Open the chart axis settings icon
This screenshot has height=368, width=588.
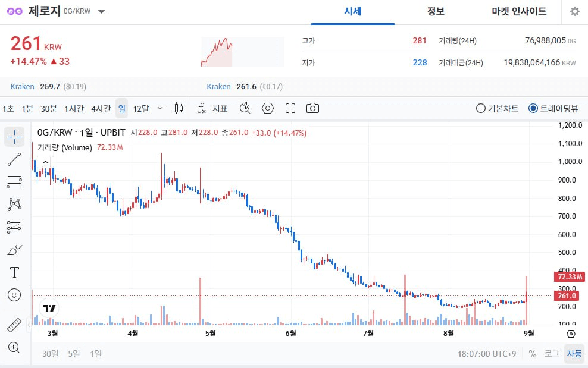click(571, 334)
